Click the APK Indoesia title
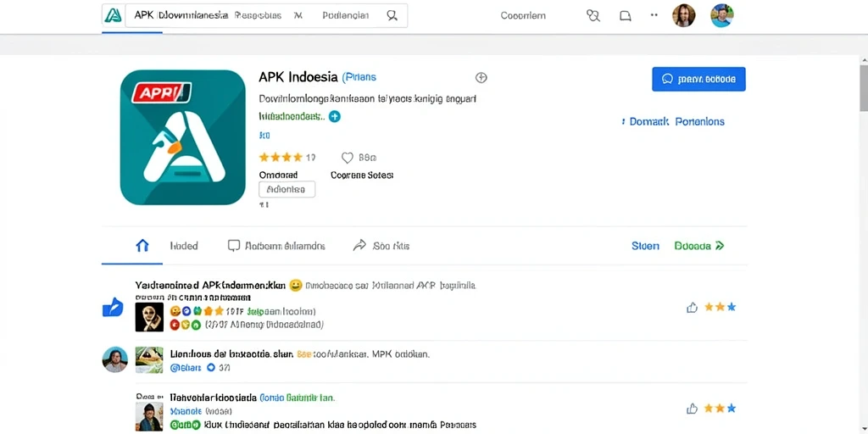 pyautogui.click(x=298, y=77)
